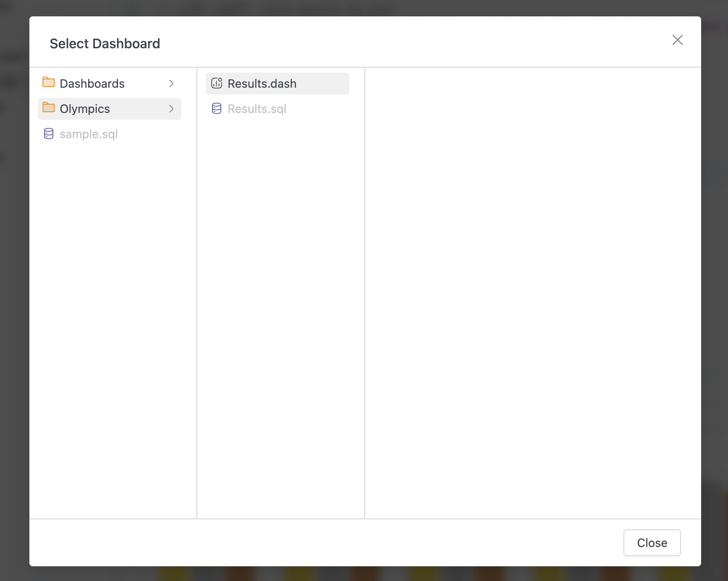Open the Olympics folder entry
The image size is (728, 581).
point(84,108)
